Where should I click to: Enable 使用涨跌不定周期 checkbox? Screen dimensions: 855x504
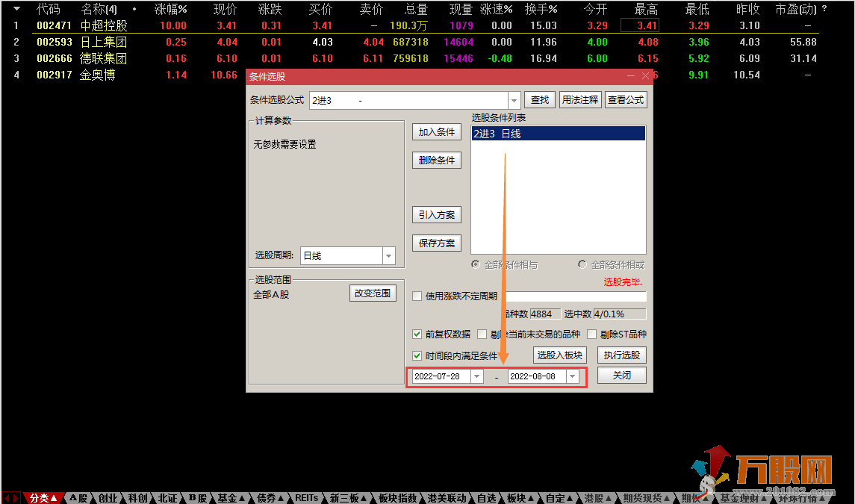point(417,296)
